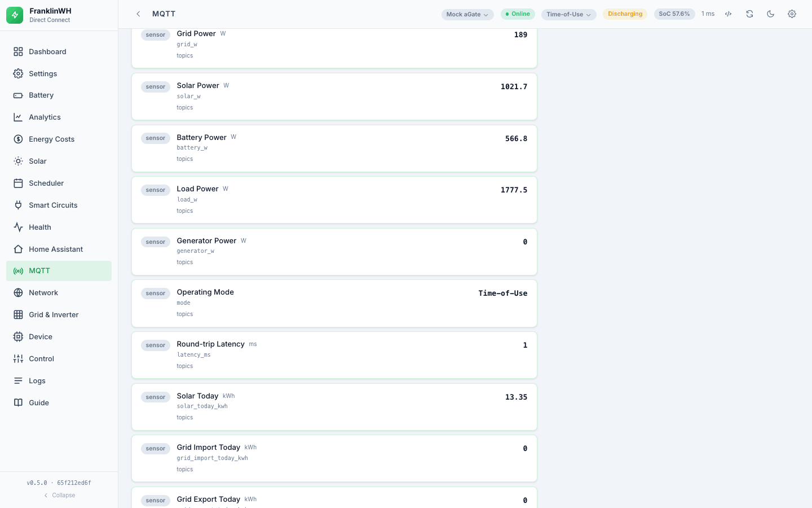
Task: Click the solar_w entity id text
Action: pyautogui.click(x=189, y=97)
